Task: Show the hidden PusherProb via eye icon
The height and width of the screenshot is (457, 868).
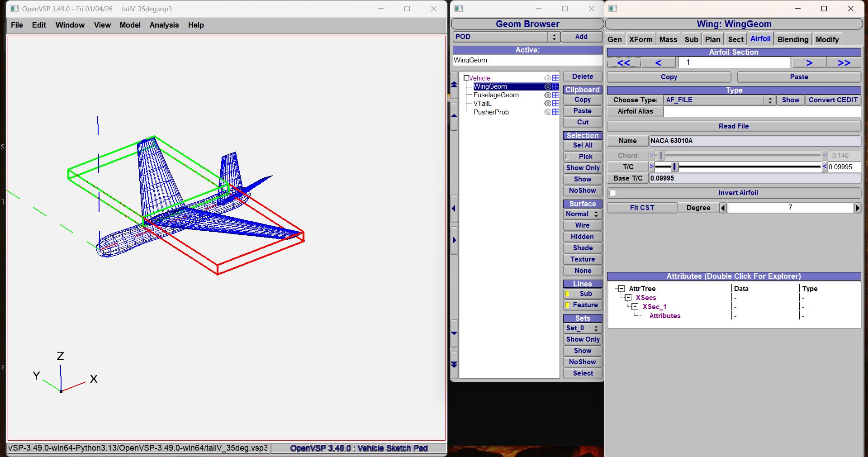Action: click(547, 112)
